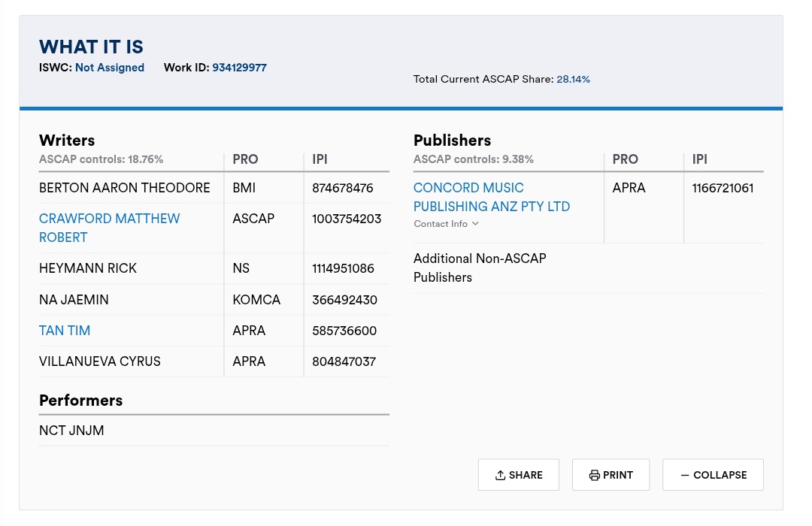This screenshot has height=526, width=812.
Task: Click the APRA PRO cell for Villanueva Cyrus
Action: (249, 361)
